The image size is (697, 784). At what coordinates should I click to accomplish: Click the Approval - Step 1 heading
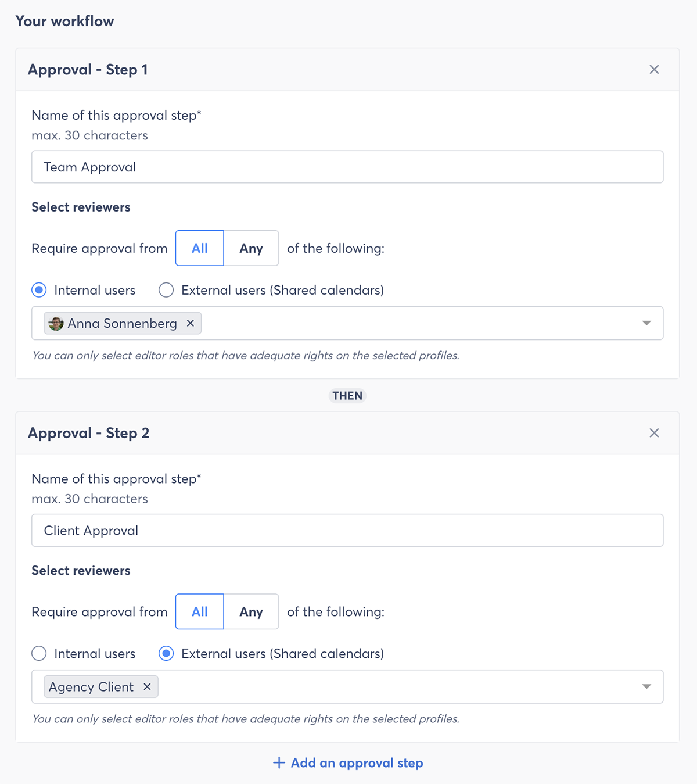[x=88, y=70]
